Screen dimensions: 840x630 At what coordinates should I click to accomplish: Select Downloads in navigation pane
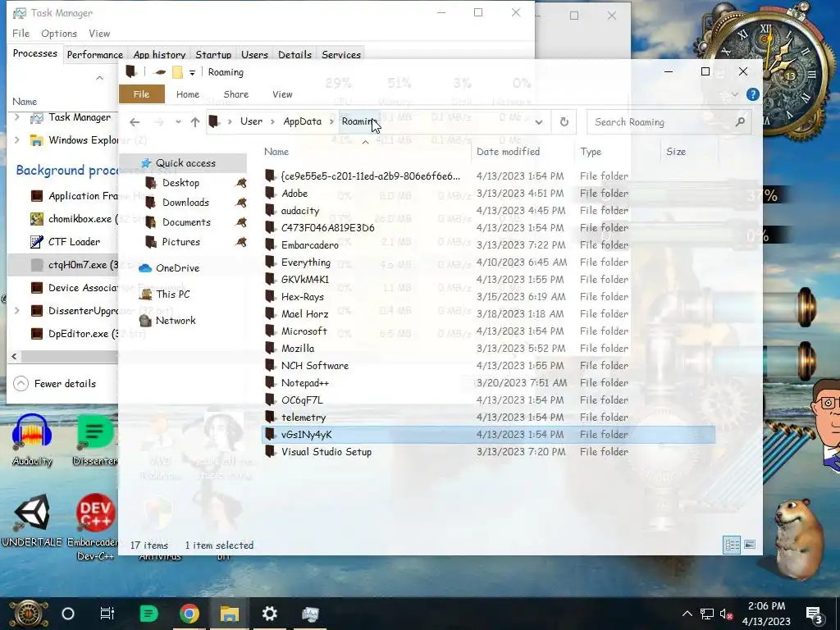coord(185,203)
